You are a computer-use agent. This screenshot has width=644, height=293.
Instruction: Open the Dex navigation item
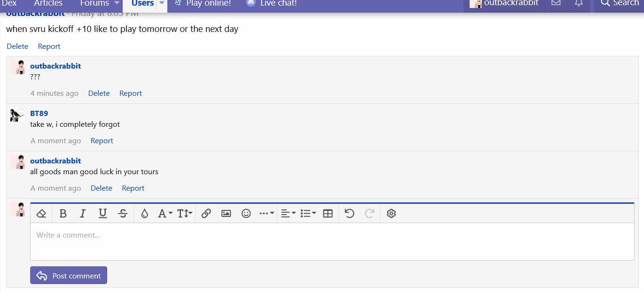(x=9, y=4)
